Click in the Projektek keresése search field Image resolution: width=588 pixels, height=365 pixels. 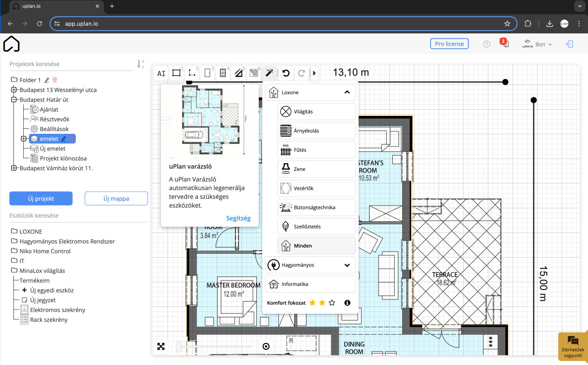click(71, 64)
